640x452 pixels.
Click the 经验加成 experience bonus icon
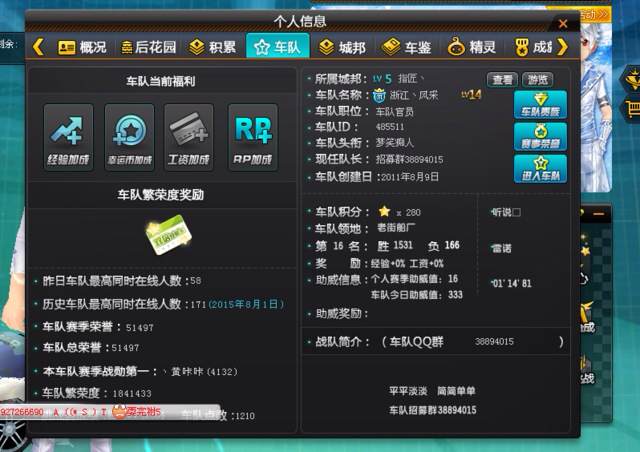click(69, 137)
